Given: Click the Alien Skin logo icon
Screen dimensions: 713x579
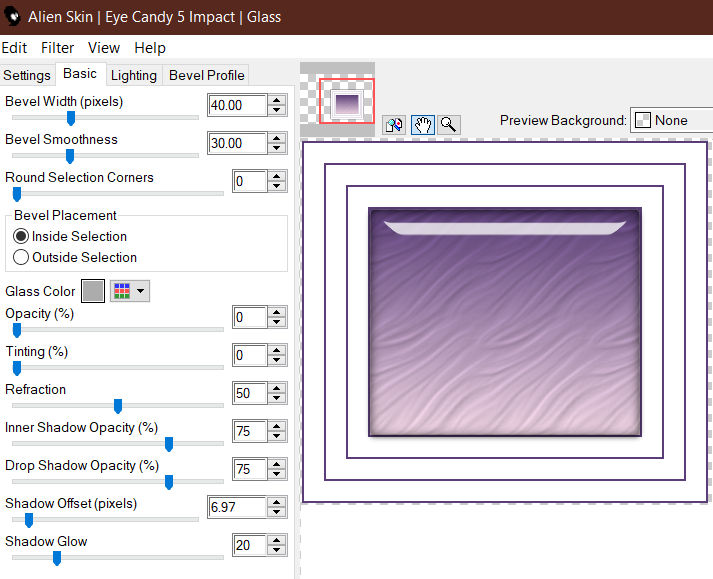Looking at the screenshot, I should (13, 17).
